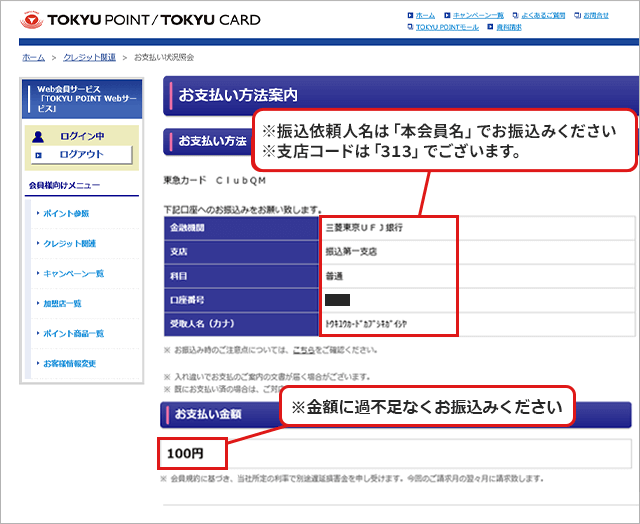Click the 東急カード ClubQM text
The width and height of the screenshot is (640, 524).
tap(215, 180)
